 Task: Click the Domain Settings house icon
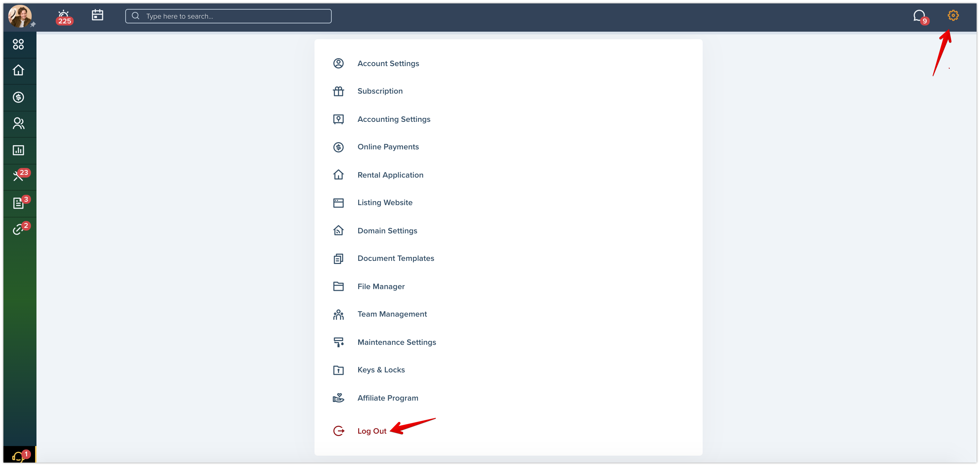point(338,231)
